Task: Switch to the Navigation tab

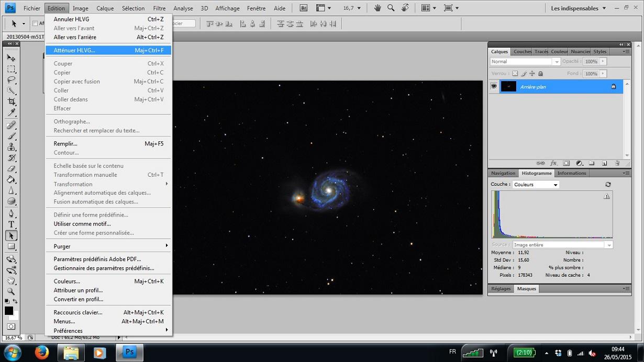Action: coord(503,173)
